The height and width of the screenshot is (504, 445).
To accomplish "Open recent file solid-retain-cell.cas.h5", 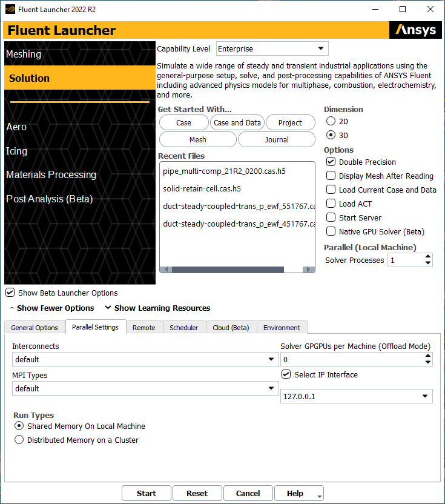I will (x=237, y=188).
